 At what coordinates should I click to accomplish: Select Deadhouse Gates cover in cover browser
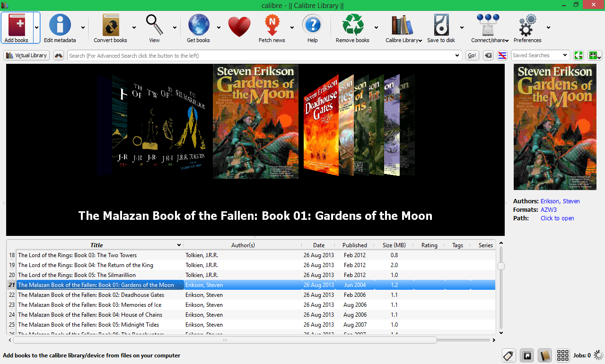click(x=321, y=124)
